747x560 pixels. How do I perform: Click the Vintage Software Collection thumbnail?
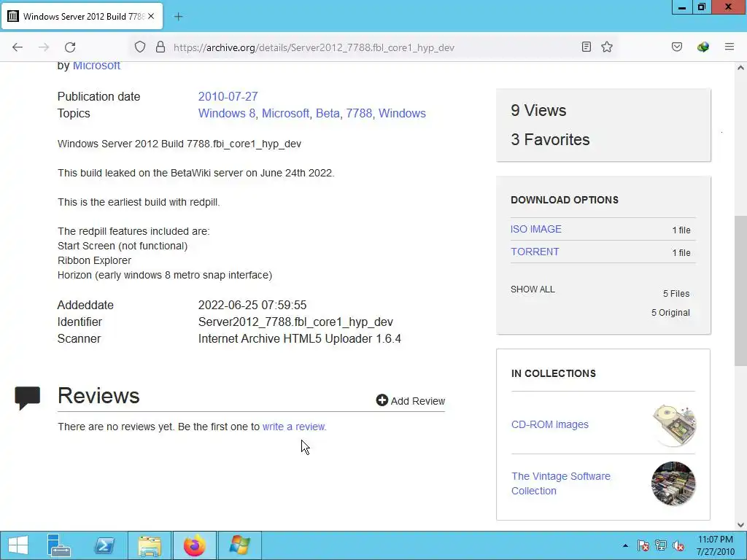point(673,483)
